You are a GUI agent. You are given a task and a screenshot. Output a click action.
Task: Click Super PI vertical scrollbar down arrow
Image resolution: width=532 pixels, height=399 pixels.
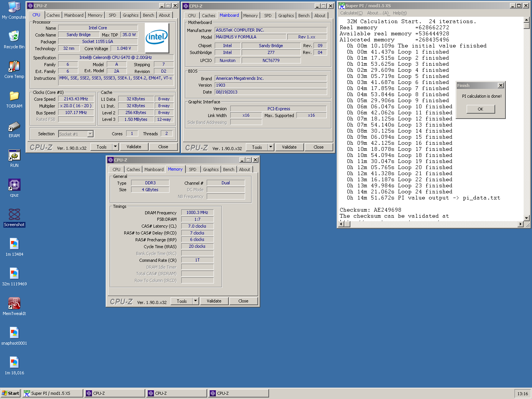click(526, 218)
